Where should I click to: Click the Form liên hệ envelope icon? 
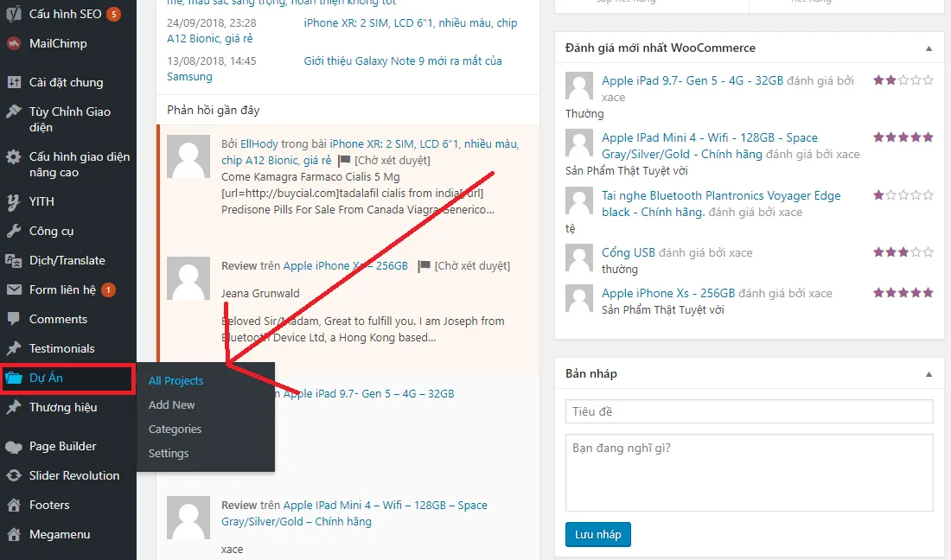13,290
